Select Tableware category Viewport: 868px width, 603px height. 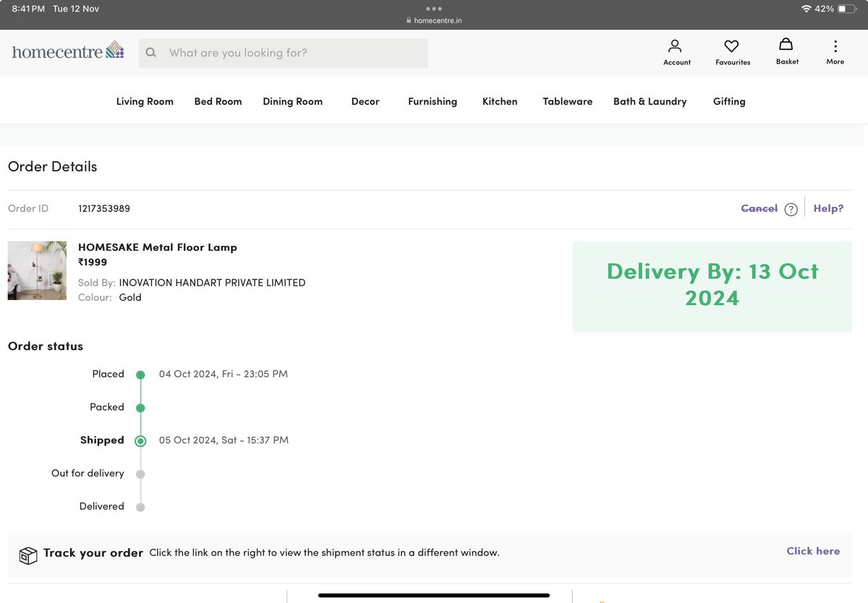pyautogui.click(x=568, y=101)
